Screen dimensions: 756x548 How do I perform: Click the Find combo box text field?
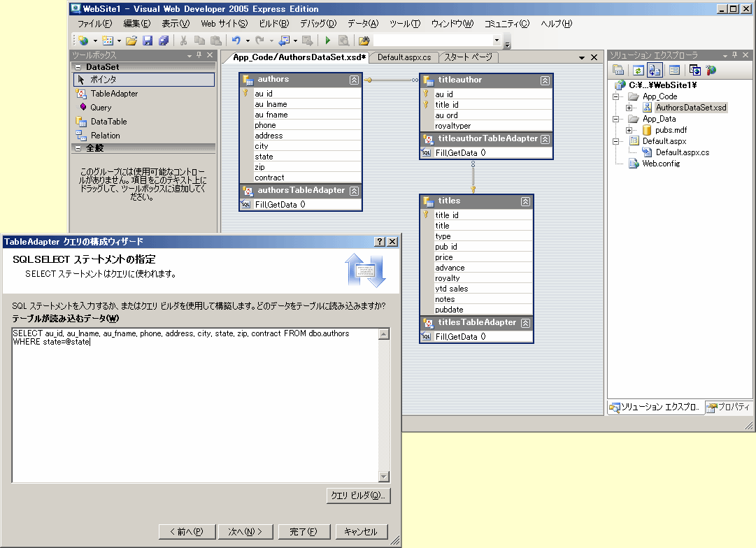[433, 41]
